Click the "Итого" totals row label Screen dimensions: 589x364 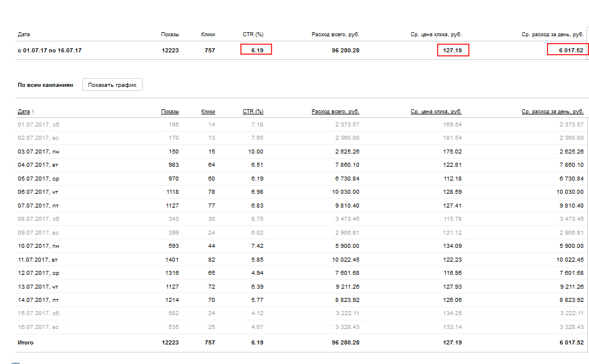[26, 343]
